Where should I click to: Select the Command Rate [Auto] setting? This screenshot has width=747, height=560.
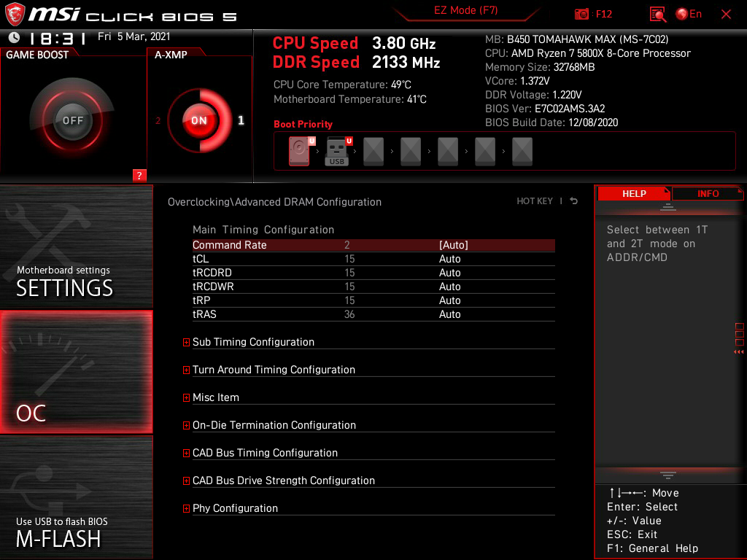pos(373,245)
